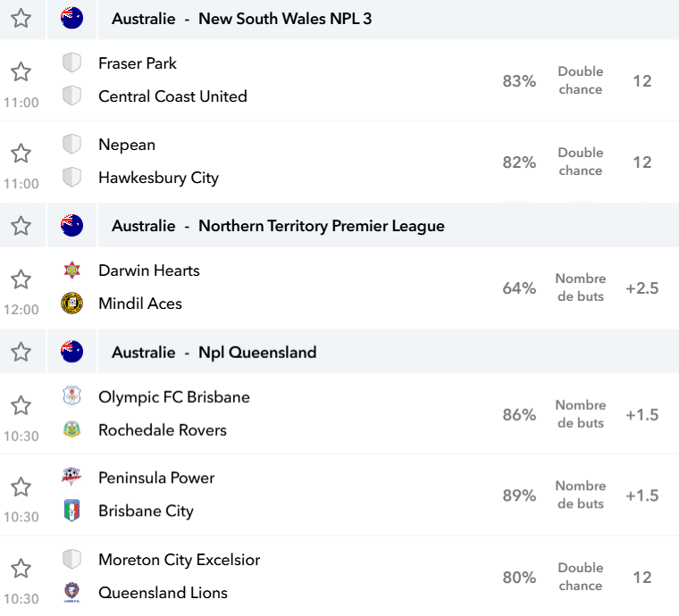Image resolution: width=679 pixels, height=616 pixels.
Task: Star the Moreton City Excelsior match
Action: pyautogui.click(x=21, y=568)
